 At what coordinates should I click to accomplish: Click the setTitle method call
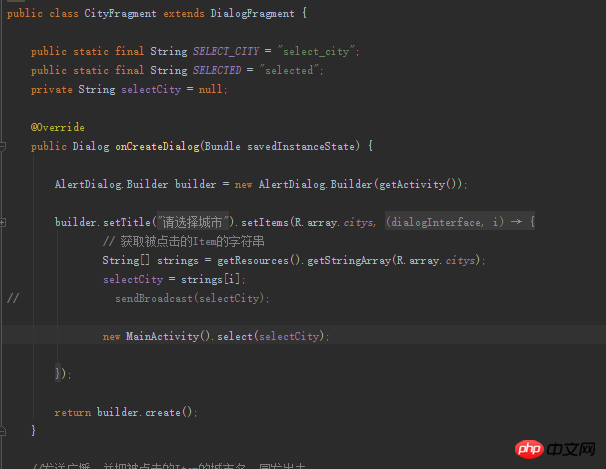[x=127, y=222]
